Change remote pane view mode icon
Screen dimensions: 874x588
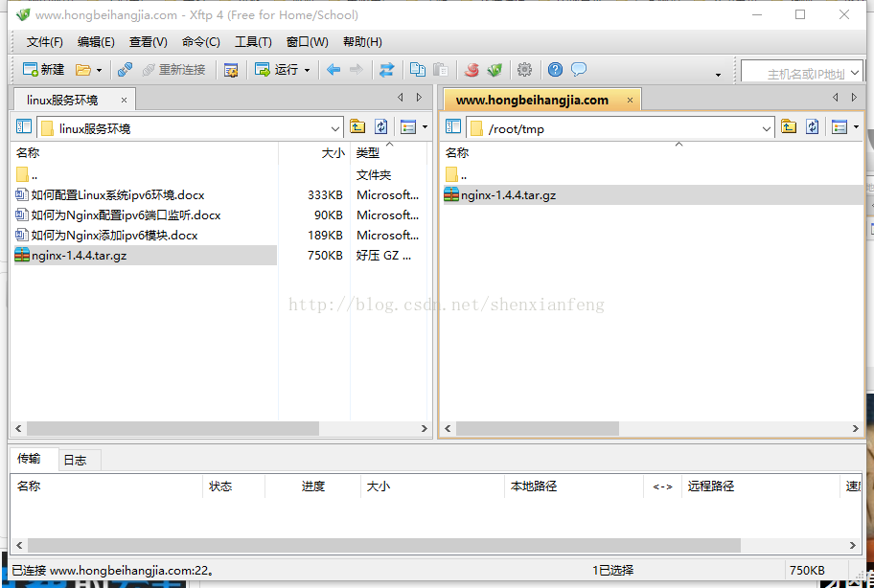(x=839, y=127)
